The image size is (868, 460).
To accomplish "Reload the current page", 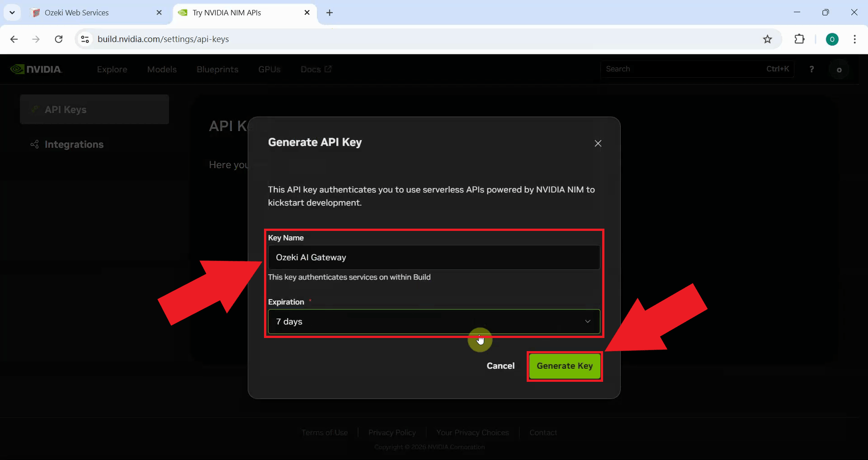I will 58,39.
